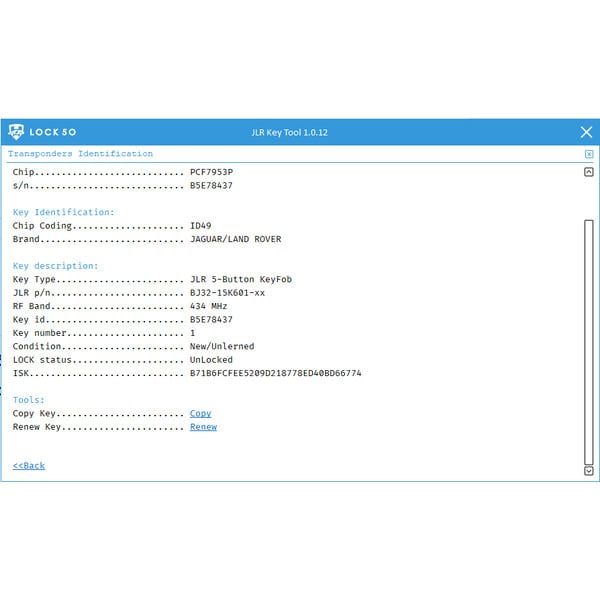Click the UnLocked LOCK status value

click(x=211, y=359)
